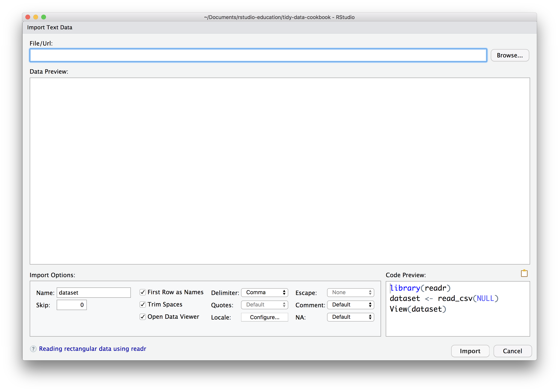The image size is (559, 392).
Task: Click the View(dataset) code line
Action: tap(418, 309)
